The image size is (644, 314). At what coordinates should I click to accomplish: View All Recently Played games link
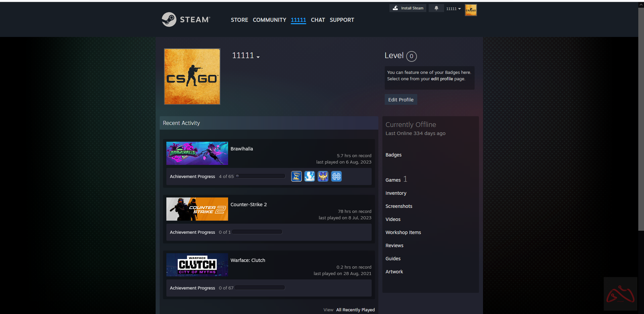[x=355, y=310]
